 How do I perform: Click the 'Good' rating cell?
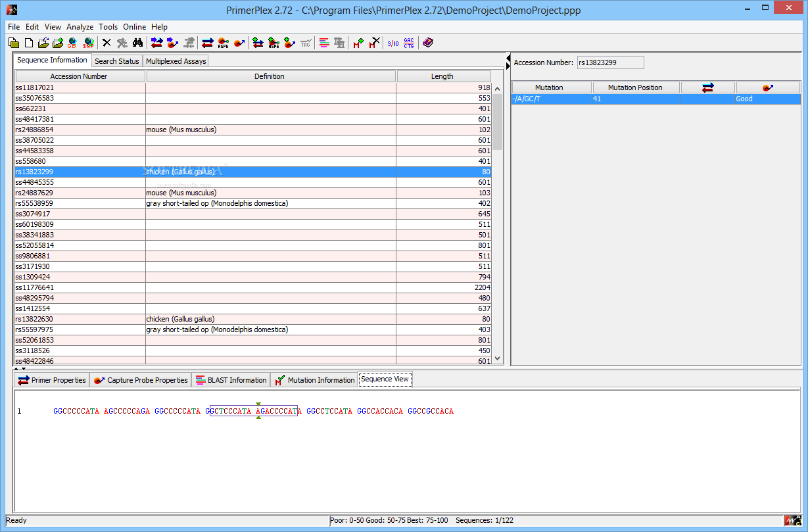tap(768, 99)
